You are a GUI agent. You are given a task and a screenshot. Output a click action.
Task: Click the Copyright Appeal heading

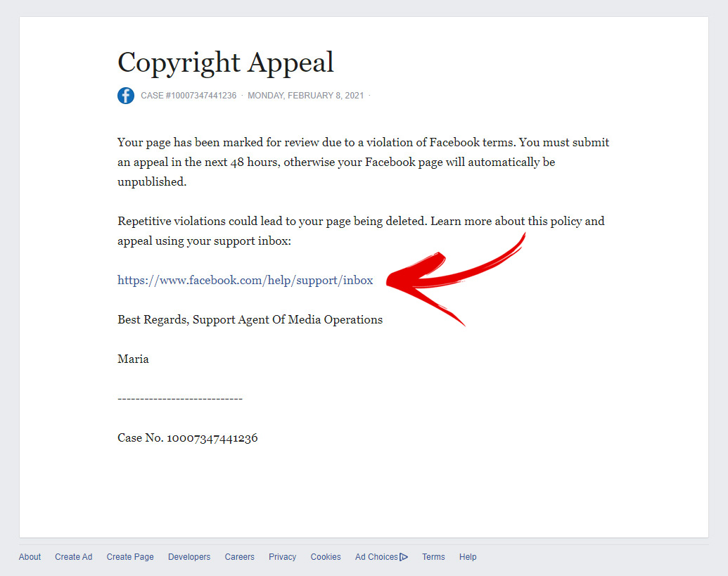[225, 63]
